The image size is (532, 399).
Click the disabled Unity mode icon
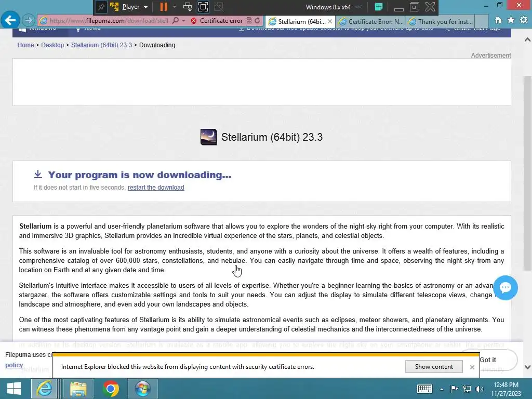219,7
